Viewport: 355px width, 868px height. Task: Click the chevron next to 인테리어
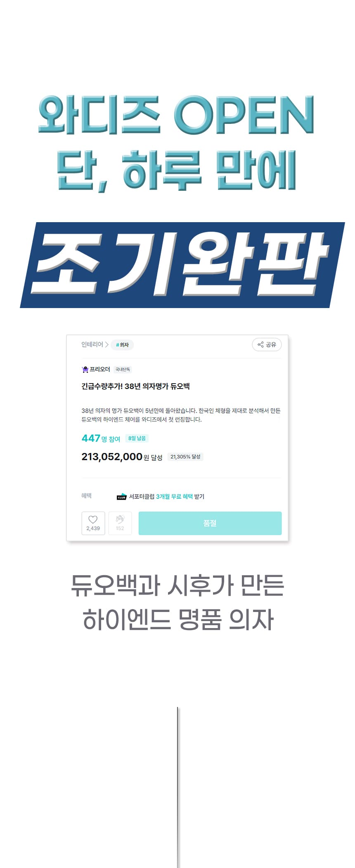point(107,344)
